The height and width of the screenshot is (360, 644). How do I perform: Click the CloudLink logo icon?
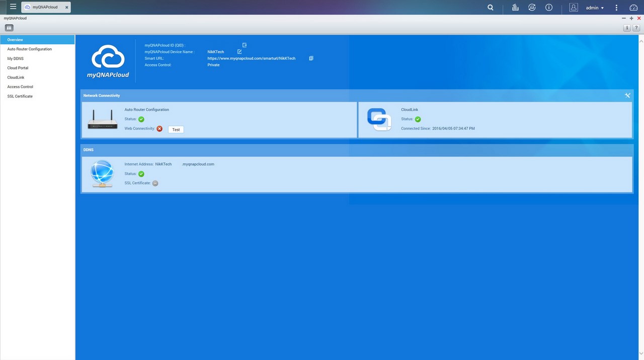click(x=379, y=120)
